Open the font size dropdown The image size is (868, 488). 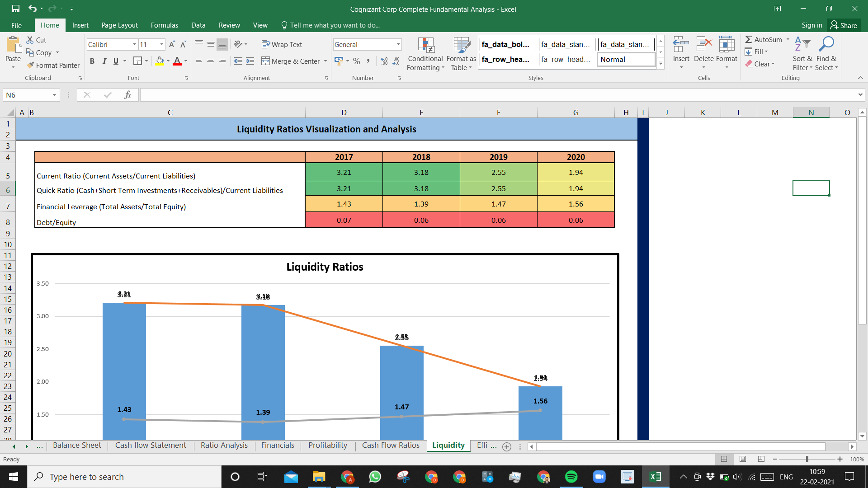coord(162,44)
